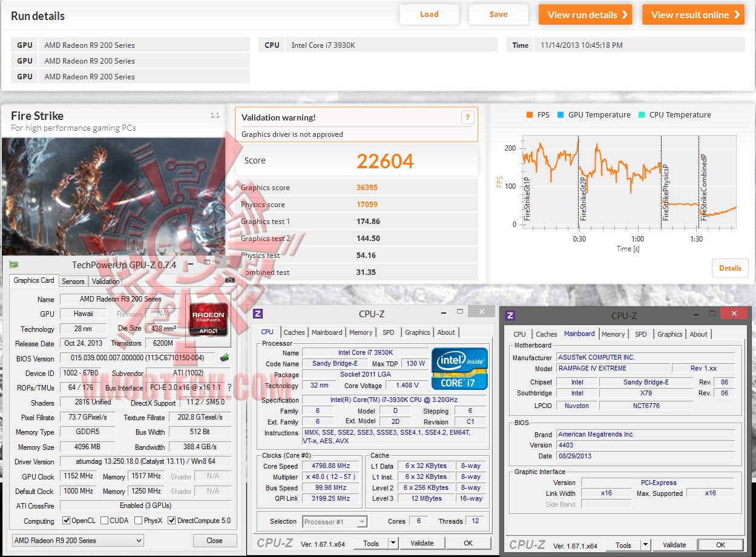Select the CPU tab in the right CPU-Z window

tap(519, 334)
